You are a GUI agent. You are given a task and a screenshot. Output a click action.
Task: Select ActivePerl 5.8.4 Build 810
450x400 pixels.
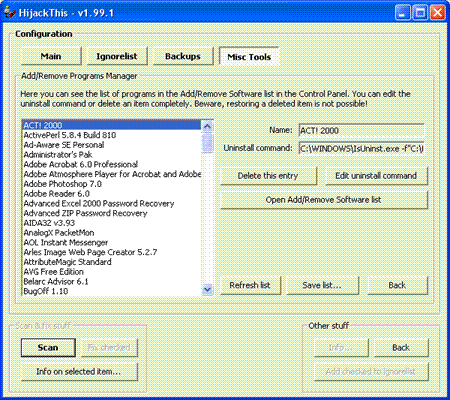point(112,135)
